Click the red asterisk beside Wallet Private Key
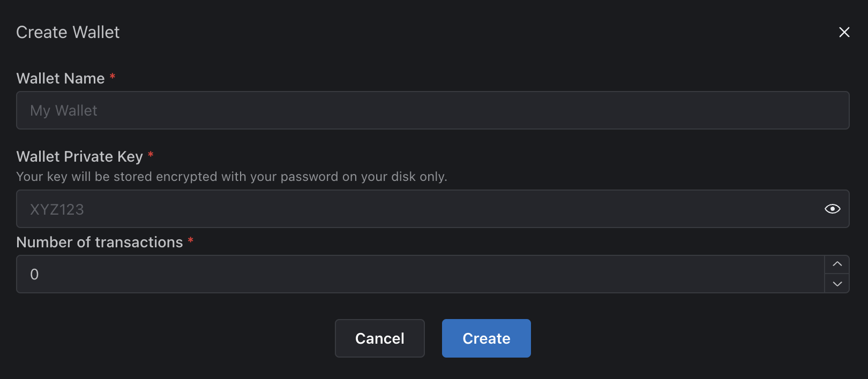 pos(151,155)
